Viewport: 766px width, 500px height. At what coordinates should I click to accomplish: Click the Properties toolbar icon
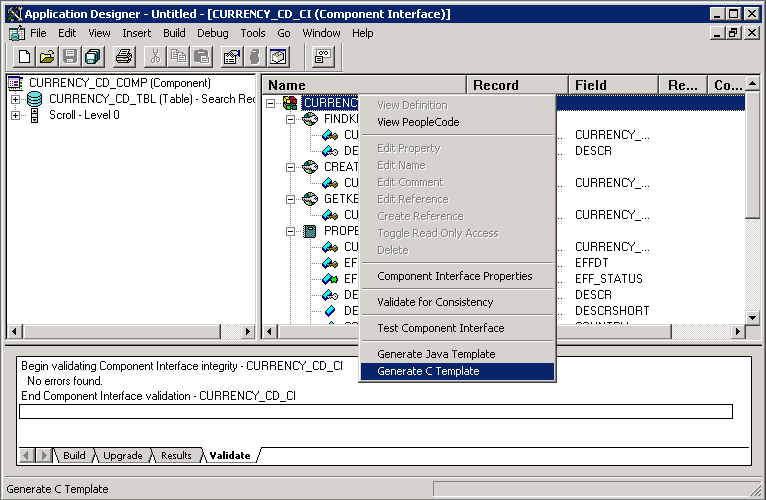232,57
